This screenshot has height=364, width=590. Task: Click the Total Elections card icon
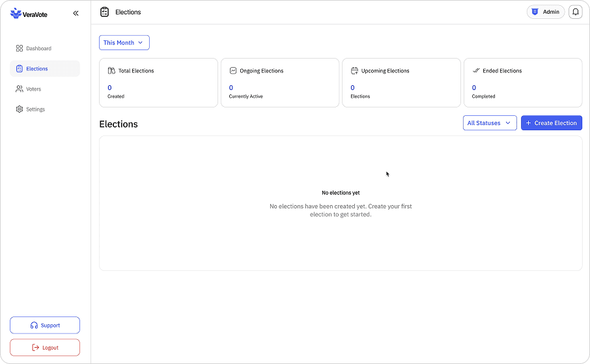(x=111, y=71)
